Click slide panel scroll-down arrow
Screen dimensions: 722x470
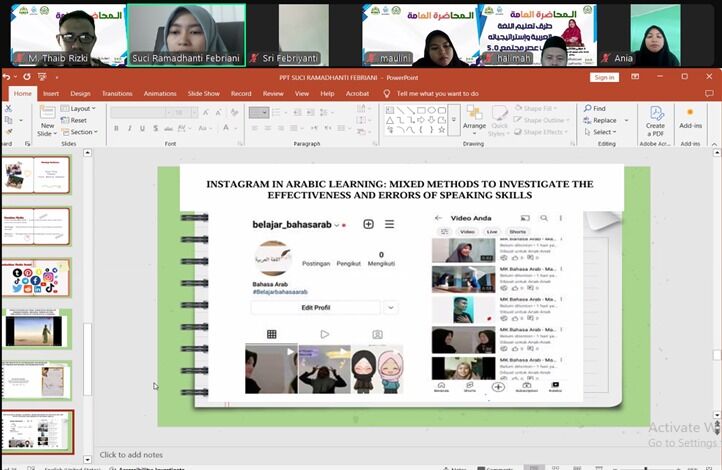click(87, 459)
